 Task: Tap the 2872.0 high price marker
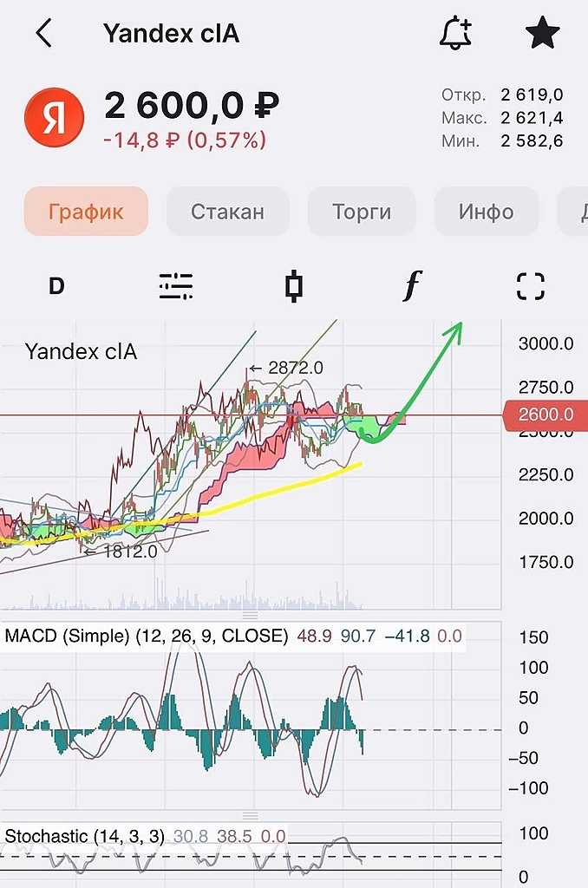pyautogui.click(x=286, y=368)
